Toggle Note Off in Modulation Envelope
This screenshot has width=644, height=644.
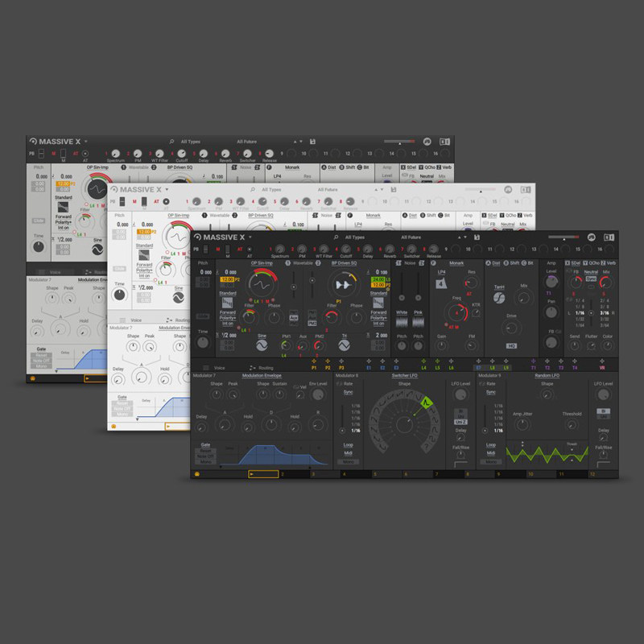coord(205,456)
